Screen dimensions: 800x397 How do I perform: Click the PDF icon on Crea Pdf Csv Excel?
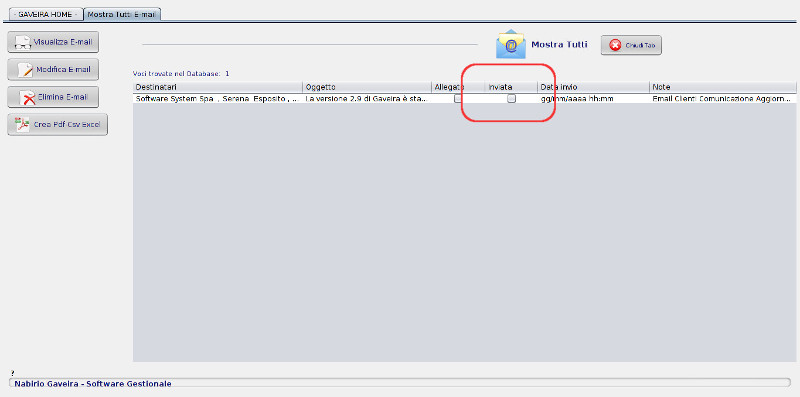click(22, 125)
